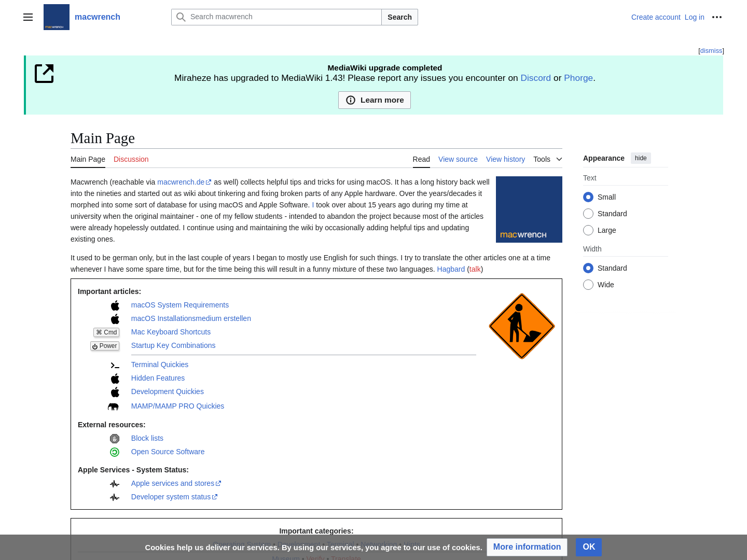Screen dimensions: 747x560
Task: Dismiss the site notice banner
Action: pos(711,51)
